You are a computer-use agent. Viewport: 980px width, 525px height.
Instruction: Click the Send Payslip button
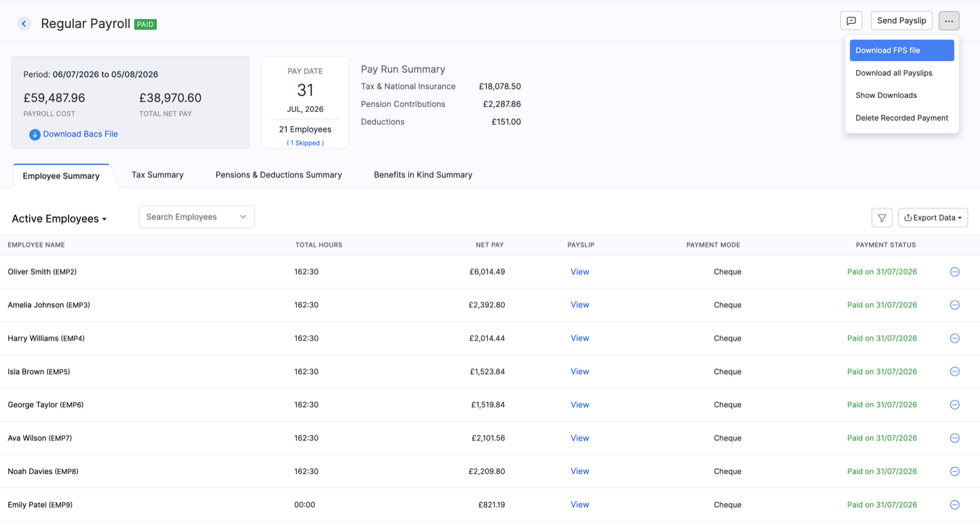tap(902, 21)
